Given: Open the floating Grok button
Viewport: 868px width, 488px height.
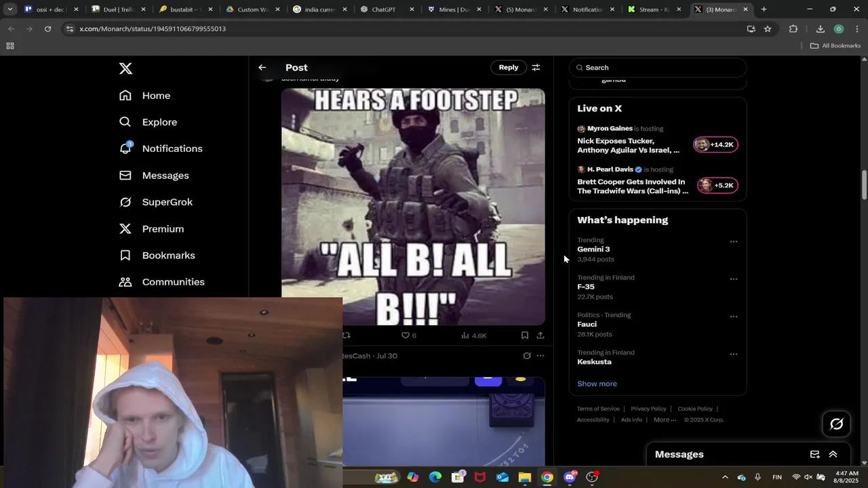Looking at the screenshot, I should tap(836, 424).
